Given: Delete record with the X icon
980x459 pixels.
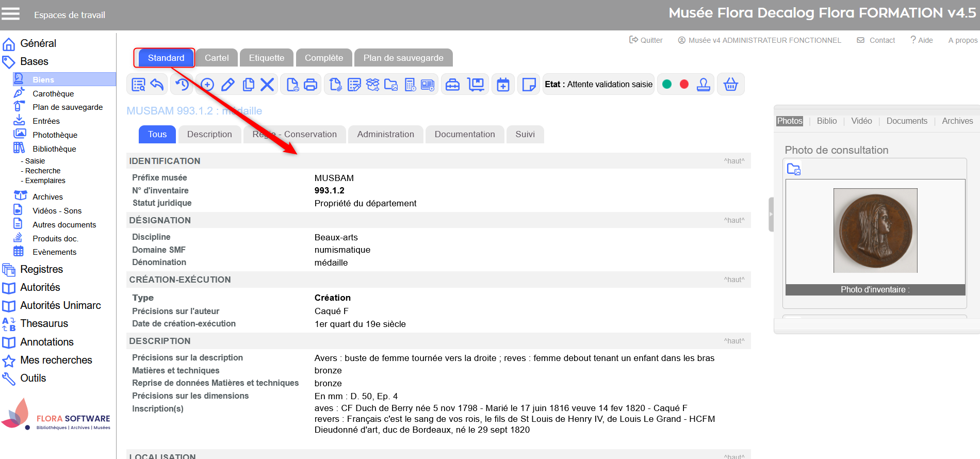Looking at the screenshot, I should [267, 85].
